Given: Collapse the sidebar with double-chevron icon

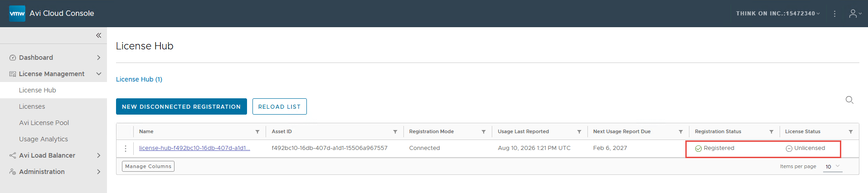Looking at the screenshot, I should pyautogui.click(x=98, y=35).
